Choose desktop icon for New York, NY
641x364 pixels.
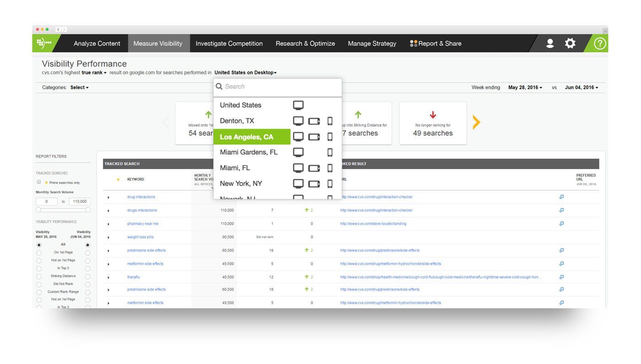tap(298, 184)
